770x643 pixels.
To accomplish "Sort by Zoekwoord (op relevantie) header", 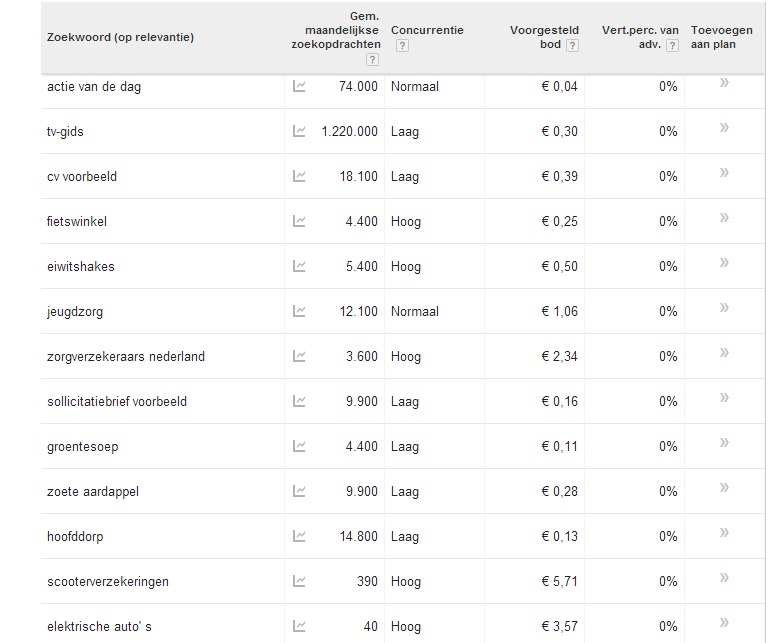I will pos(120,37).
